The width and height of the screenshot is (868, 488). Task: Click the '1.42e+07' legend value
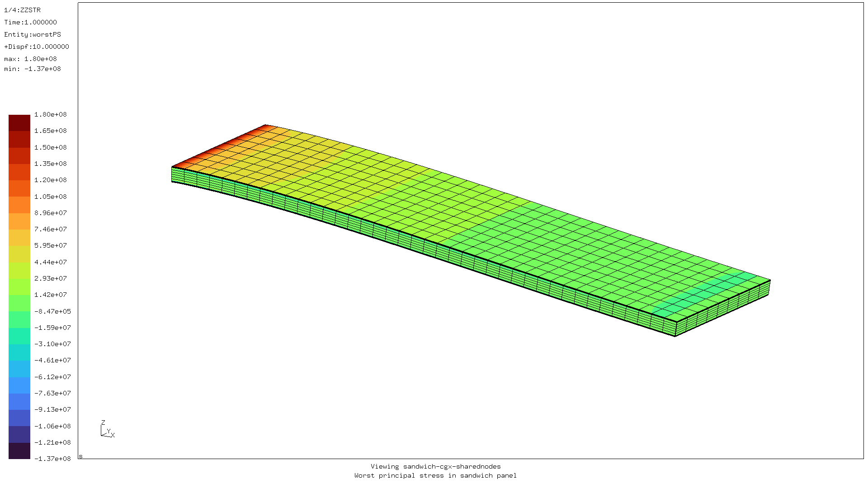coord(51,295)
